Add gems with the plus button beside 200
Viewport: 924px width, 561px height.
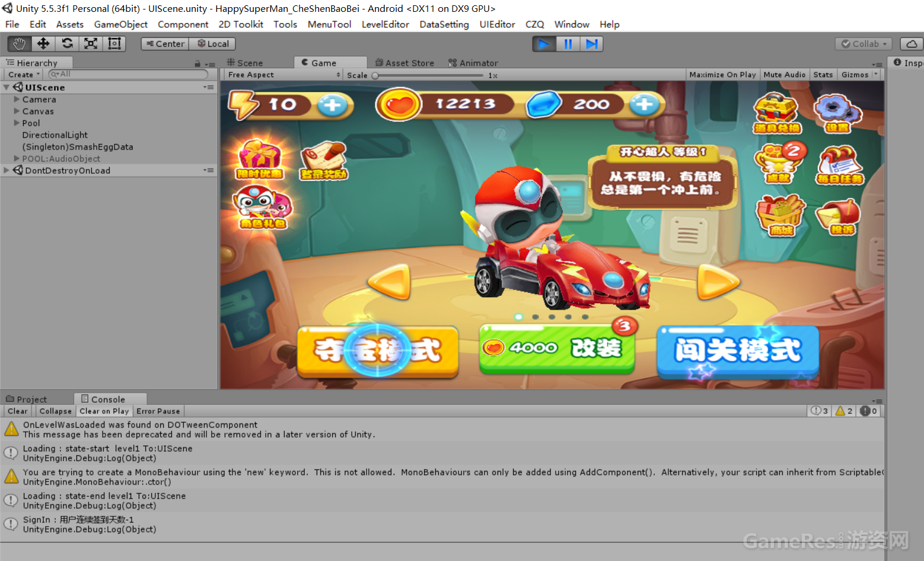644,105
